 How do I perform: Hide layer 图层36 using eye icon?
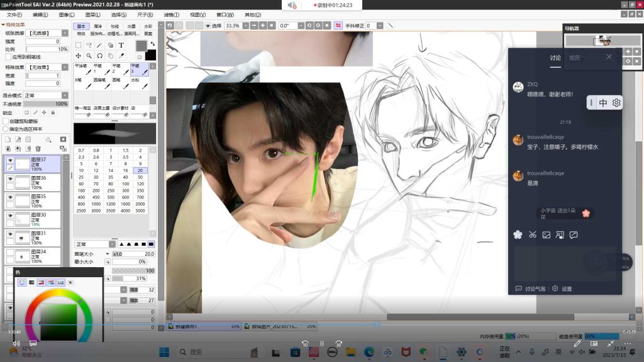(x=10, y=178)
